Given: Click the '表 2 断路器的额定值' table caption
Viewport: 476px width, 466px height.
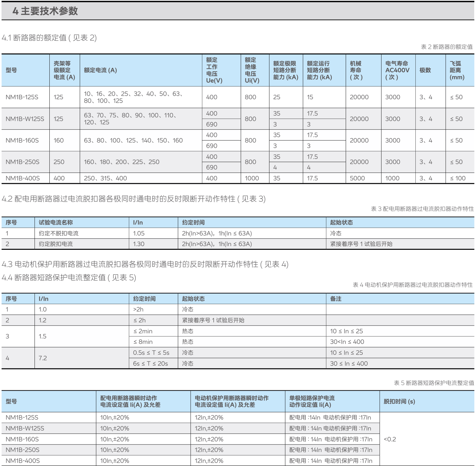Looking at the screenshot, I should point(446,47).
